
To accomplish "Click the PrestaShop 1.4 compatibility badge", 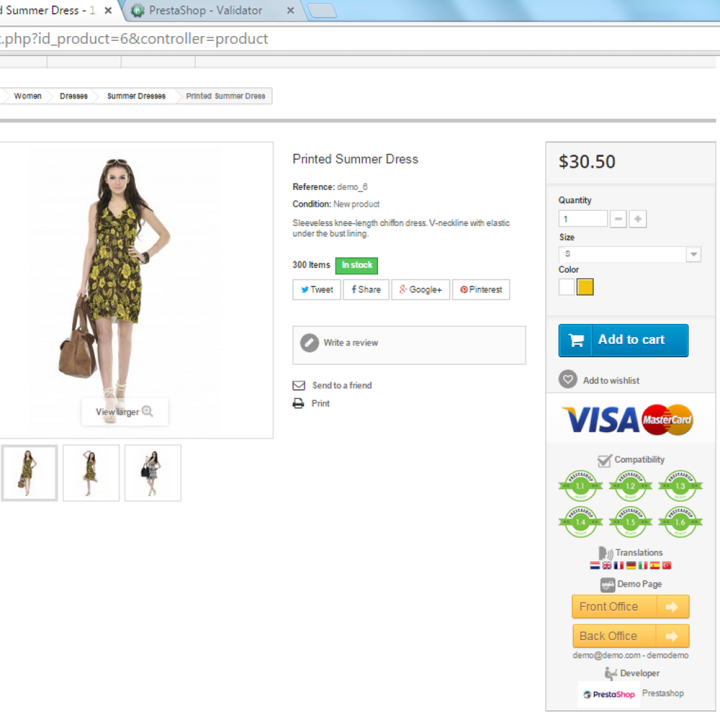I will (580, 522).
